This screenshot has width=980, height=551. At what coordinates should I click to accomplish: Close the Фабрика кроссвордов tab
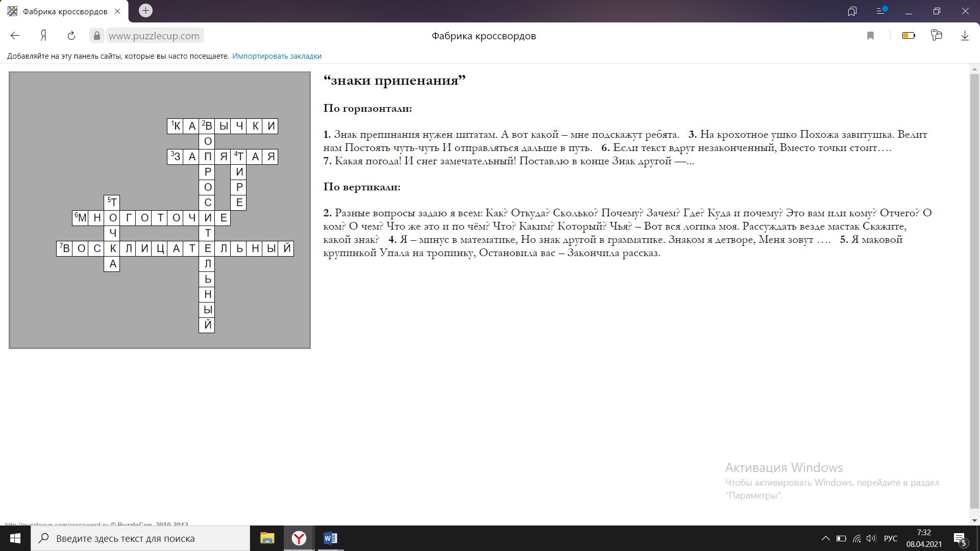coord(117,11)
